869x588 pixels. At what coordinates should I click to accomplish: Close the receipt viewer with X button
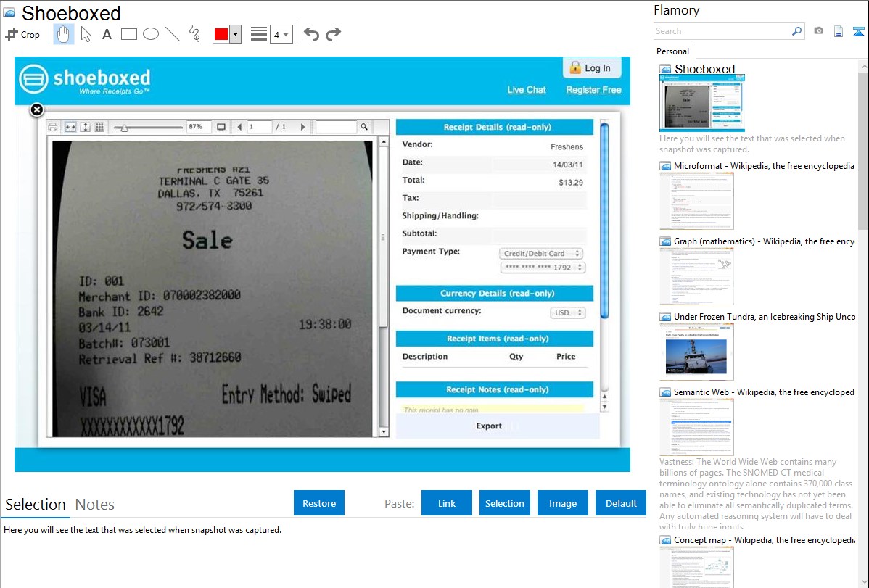(x=36, y=109)
